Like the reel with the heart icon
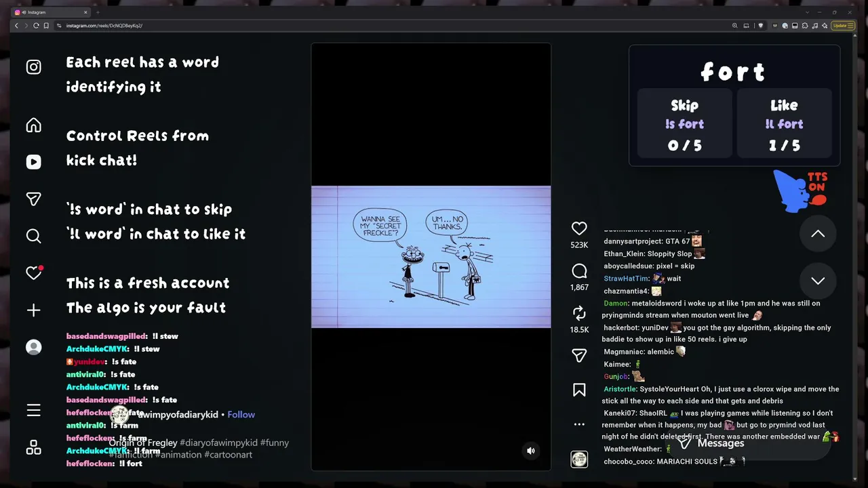868x488 pixels. pos(579,228)
